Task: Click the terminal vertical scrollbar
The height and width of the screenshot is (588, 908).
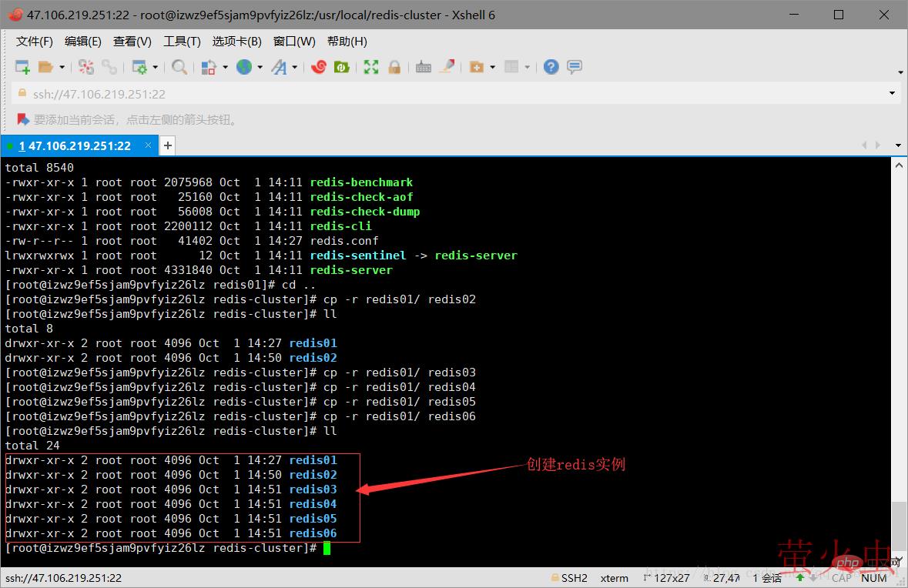Action: [x=898, y=346]
